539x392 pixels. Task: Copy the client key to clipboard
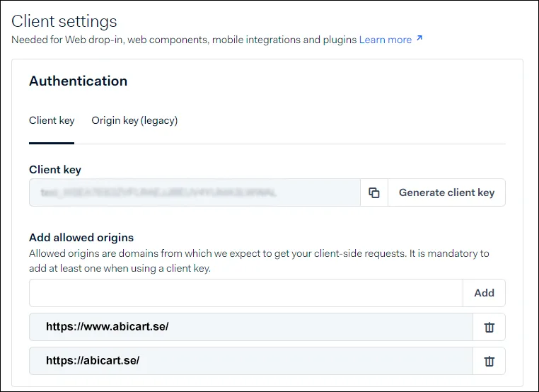coord(374,192)
